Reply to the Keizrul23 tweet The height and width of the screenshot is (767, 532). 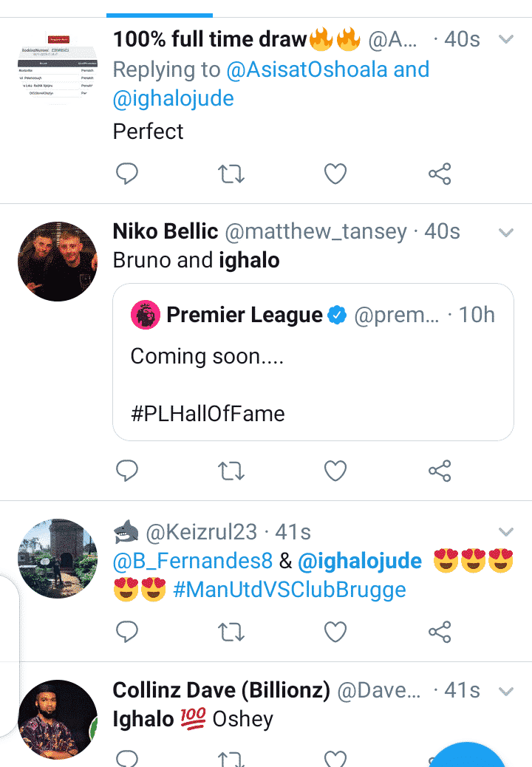pos(128,631)
